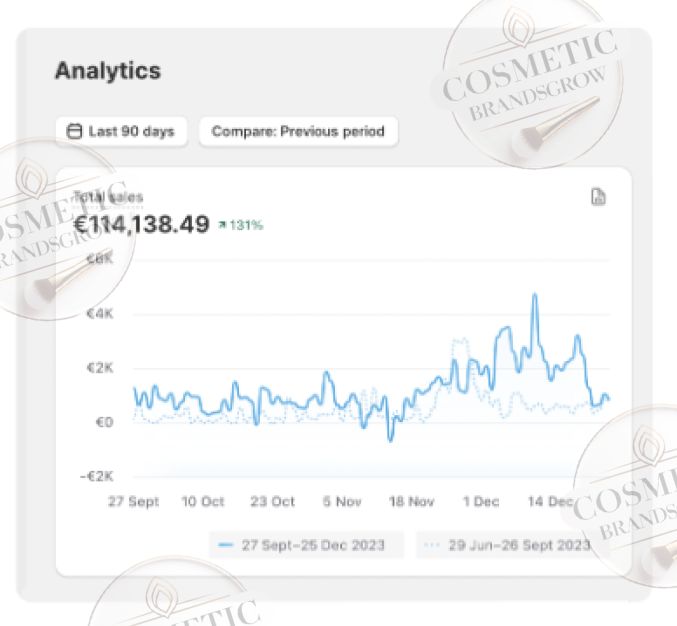Click the Analytics page heading
Viewport: 677px width, 626px height.
pos(107,71)
